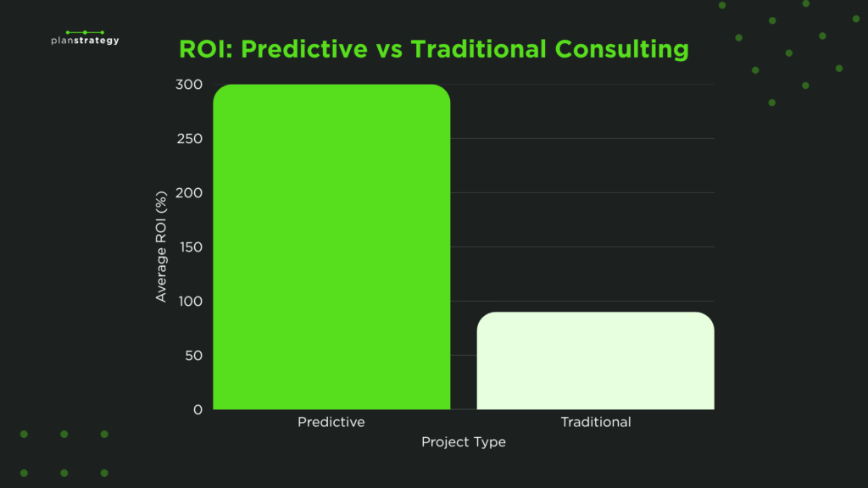Click the chart title text
This screenshot has height=488, width=868.
434,49
